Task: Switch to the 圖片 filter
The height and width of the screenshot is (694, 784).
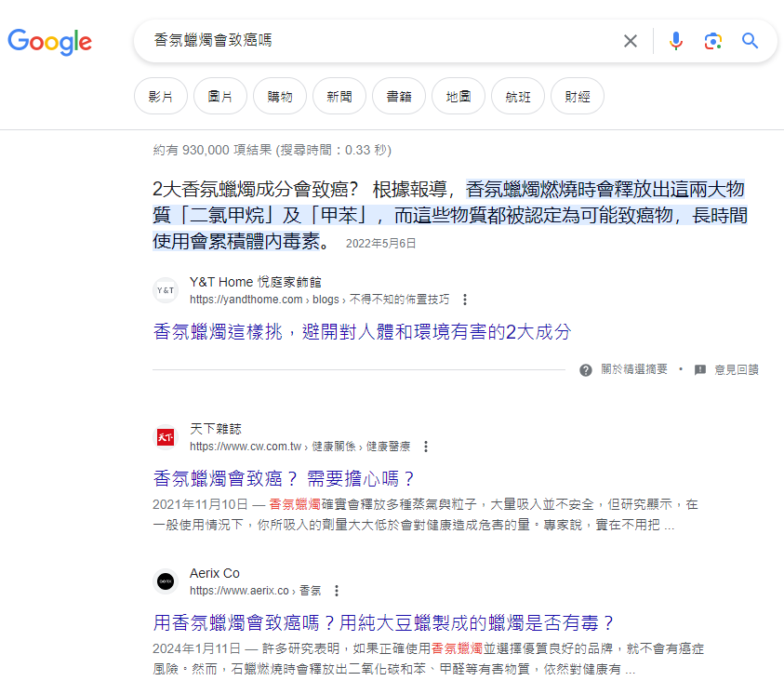Action: click(220, 96)
